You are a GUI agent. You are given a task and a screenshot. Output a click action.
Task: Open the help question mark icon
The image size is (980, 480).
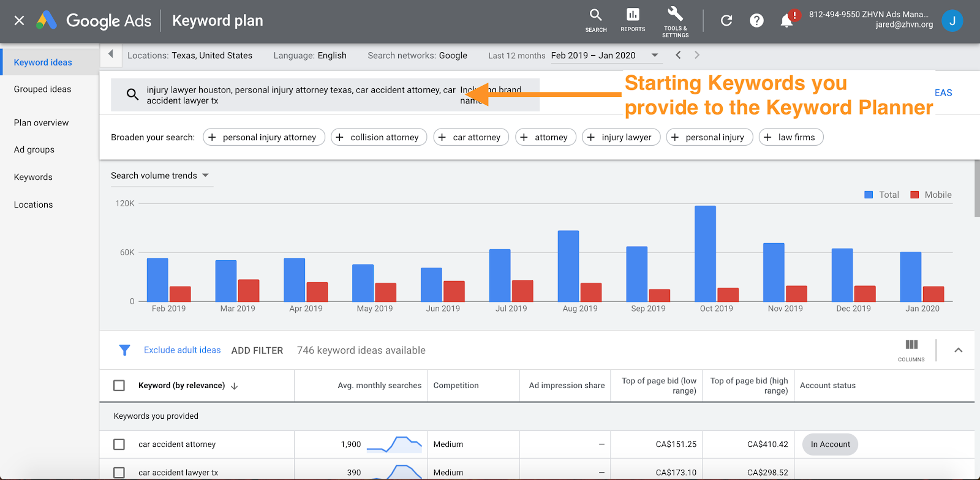tap(756, 21)
